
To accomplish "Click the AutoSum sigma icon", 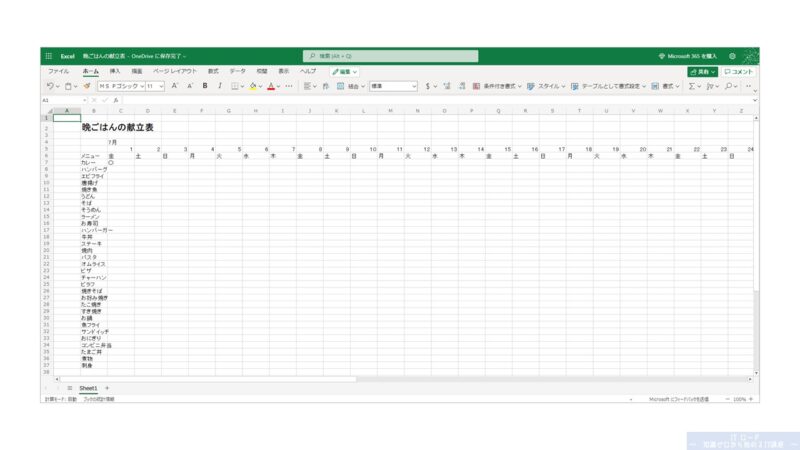I will [x=692, y=86].
